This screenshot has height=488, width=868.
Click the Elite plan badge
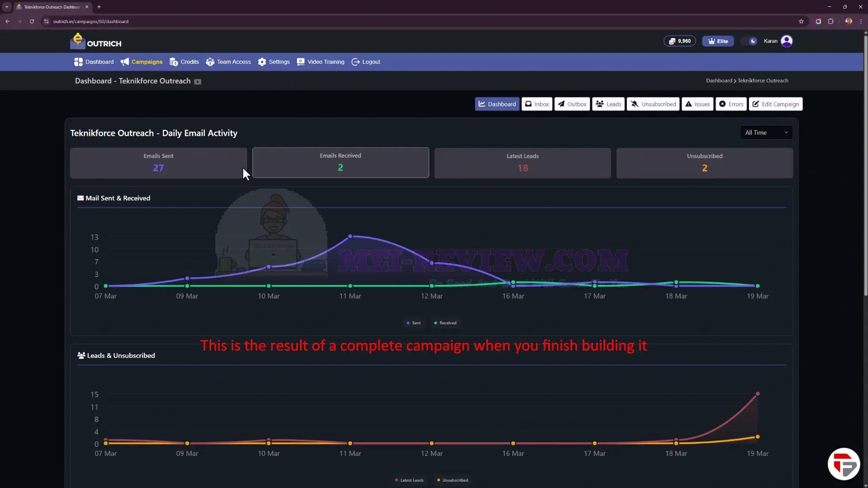(x=718, y=41)
